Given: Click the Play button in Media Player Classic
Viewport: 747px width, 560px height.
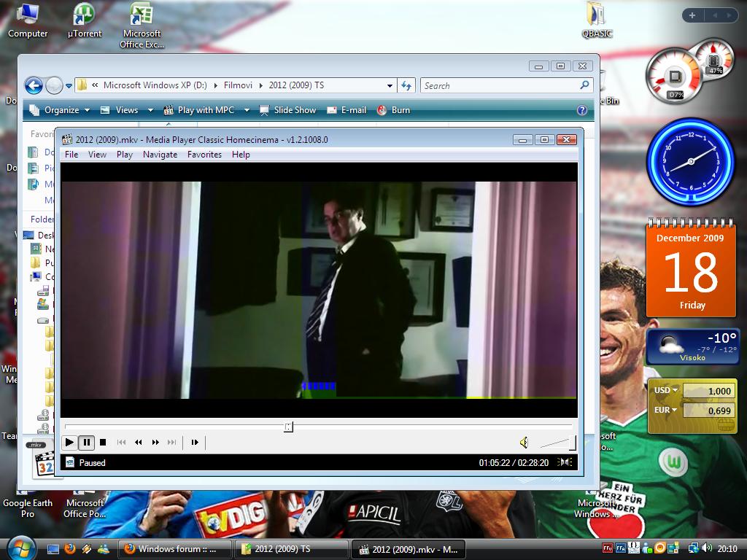Looking at the screenshot, I should pyautogui.click(x=69, y=443).
